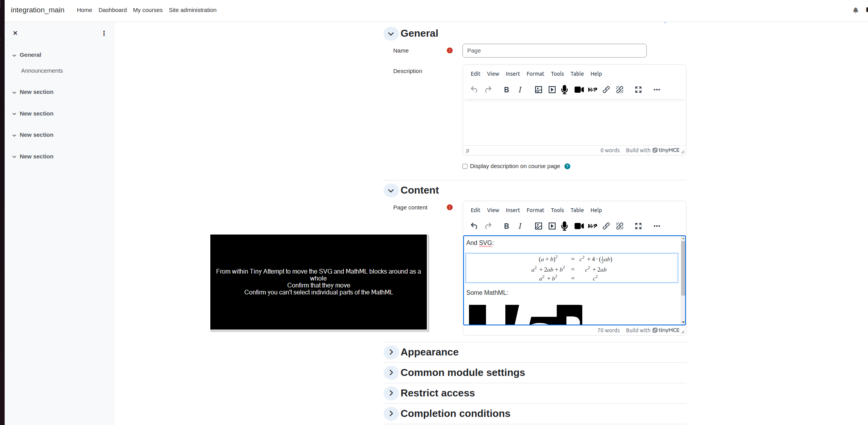The height and width of the screenshot is (425, 868).
Task: Record audio in the Description editor
Action: [564, 90]
